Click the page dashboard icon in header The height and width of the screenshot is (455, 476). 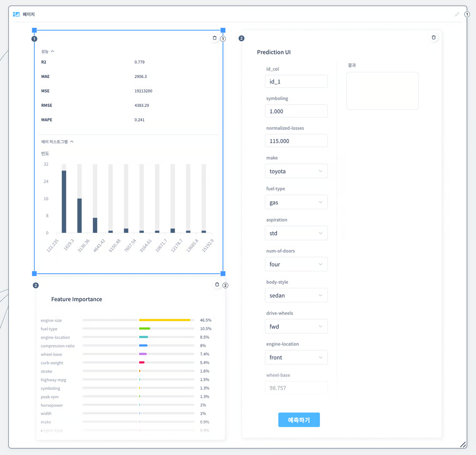16,14
